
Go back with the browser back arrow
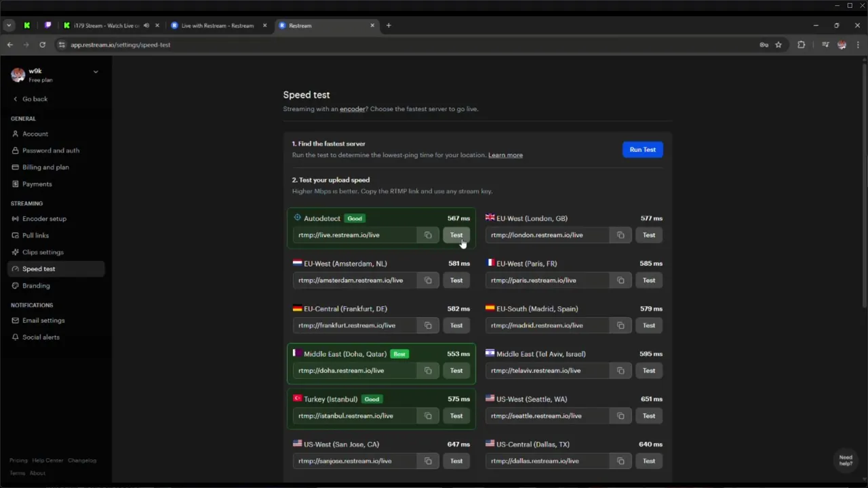tap(9, 45)
